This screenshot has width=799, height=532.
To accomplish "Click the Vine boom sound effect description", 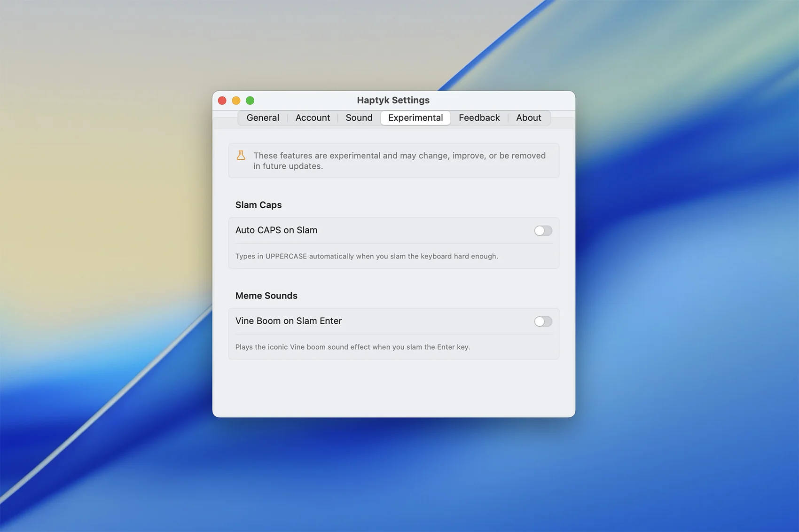I will tap(352, 347).
